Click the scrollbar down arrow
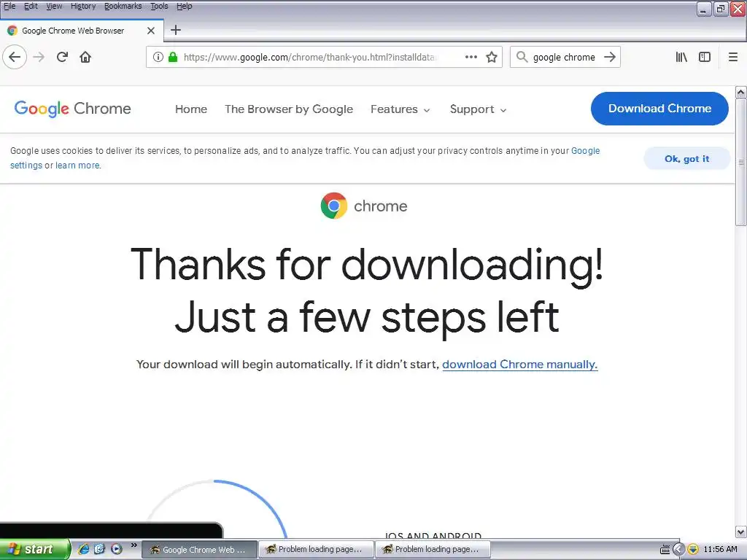747x560 pixels. 741,532
